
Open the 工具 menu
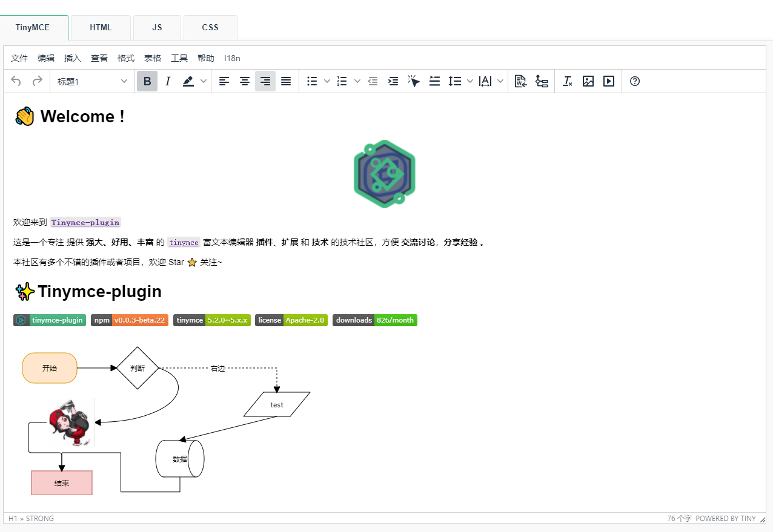tap(179, 58)
